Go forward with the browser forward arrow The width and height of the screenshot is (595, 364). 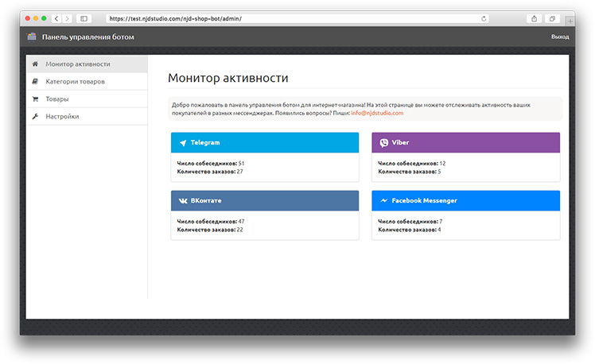click(x=67, y=18)
